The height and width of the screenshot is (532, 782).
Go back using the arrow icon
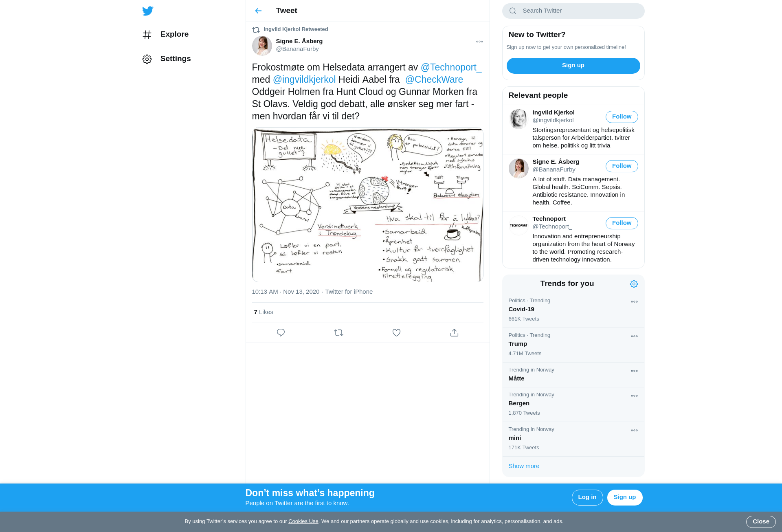pyautogui.click(x=258, y=11)
